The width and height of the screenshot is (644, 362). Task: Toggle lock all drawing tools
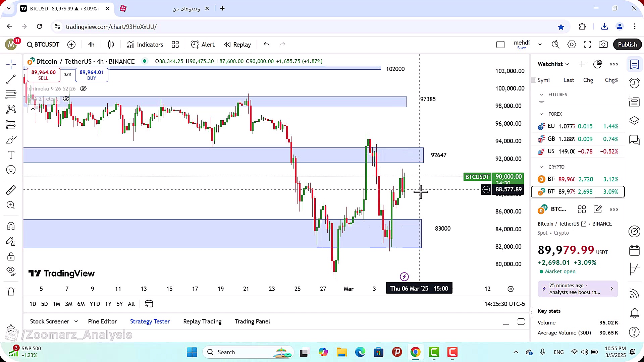pos(11,257)
